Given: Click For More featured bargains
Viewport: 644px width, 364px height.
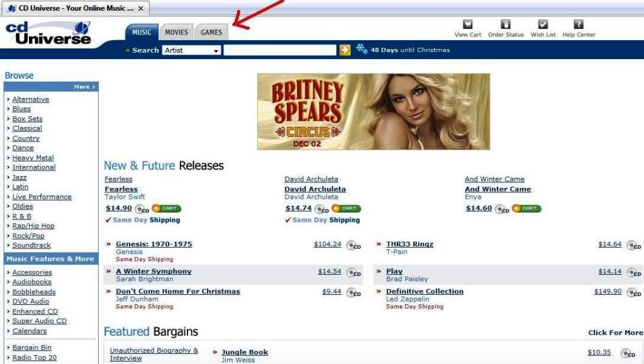Looking at the screenshot, I should [616, 333].
